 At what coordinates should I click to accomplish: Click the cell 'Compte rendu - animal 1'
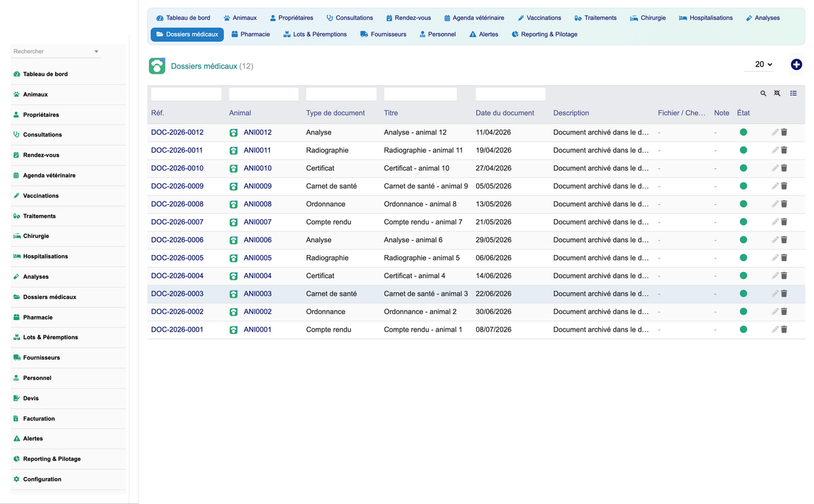pos(423,330)
